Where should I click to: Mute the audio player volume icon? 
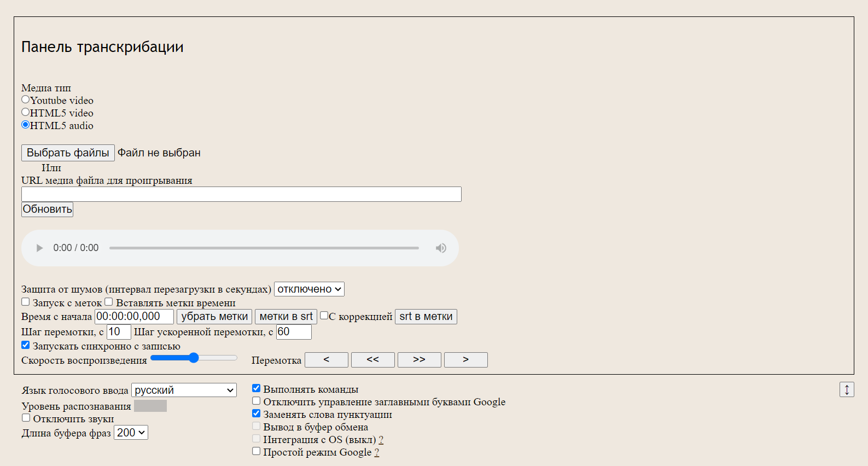[441, 248]
